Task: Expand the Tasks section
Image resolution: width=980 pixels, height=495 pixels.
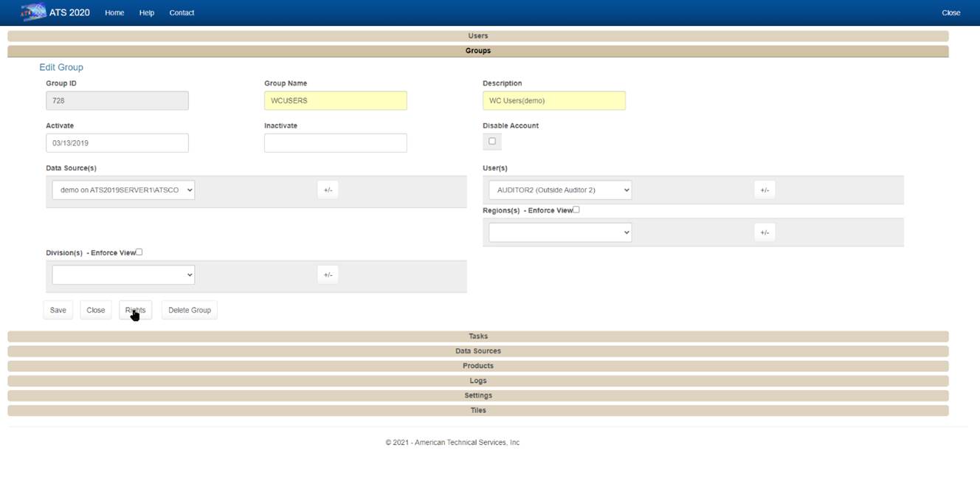Action: [x=477, y=336]
